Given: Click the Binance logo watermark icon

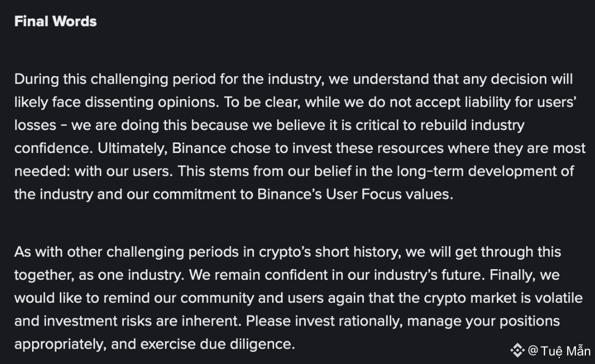Looking at the screenshot, I should click(x=517, y=350).
